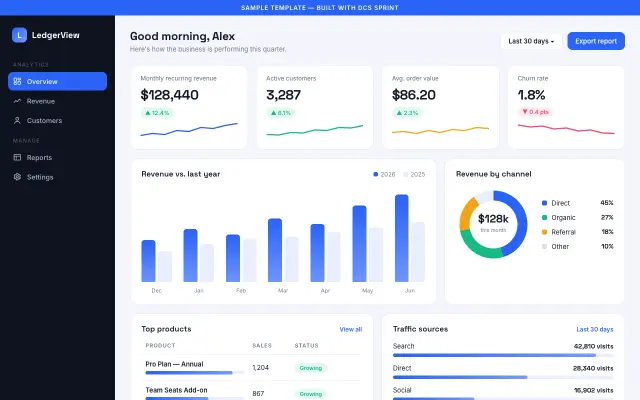640x400 pixels.
Task: Click the Avg. order value orange sparkline
Action: (x=440, y=130)
